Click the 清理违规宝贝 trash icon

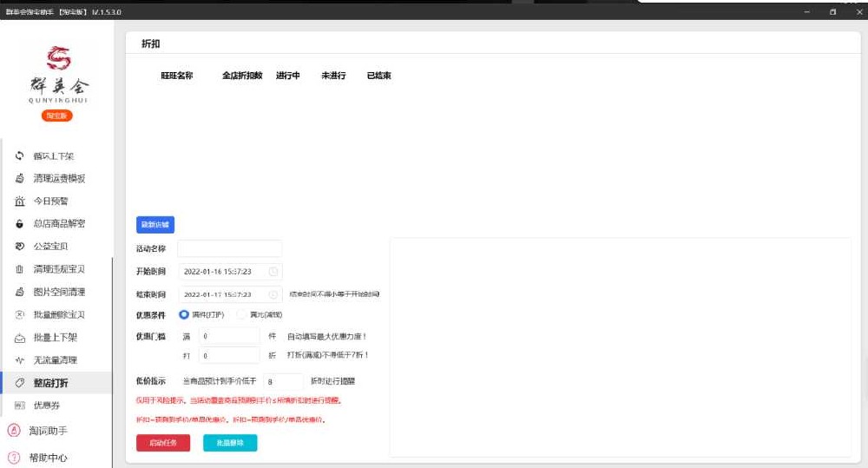click(20, 269)
